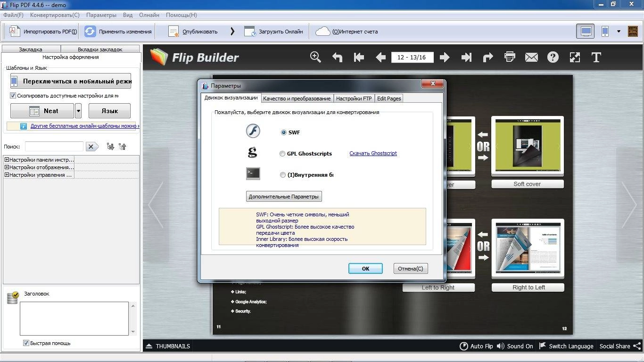Image resolution: width=644 pixels, height=362 pixels.
Task: Click the Neat template button
Action: tap(42, 111)
